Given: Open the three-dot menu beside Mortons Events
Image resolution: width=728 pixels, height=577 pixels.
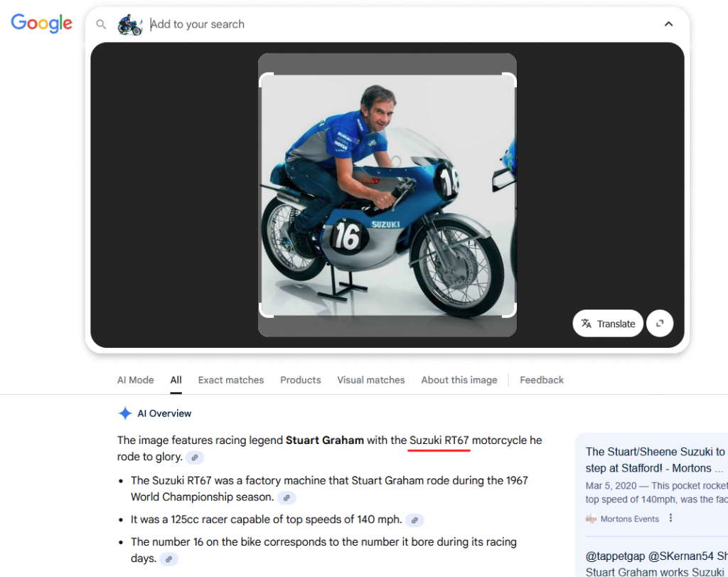Looking at the screenshot, I should 670,519.
